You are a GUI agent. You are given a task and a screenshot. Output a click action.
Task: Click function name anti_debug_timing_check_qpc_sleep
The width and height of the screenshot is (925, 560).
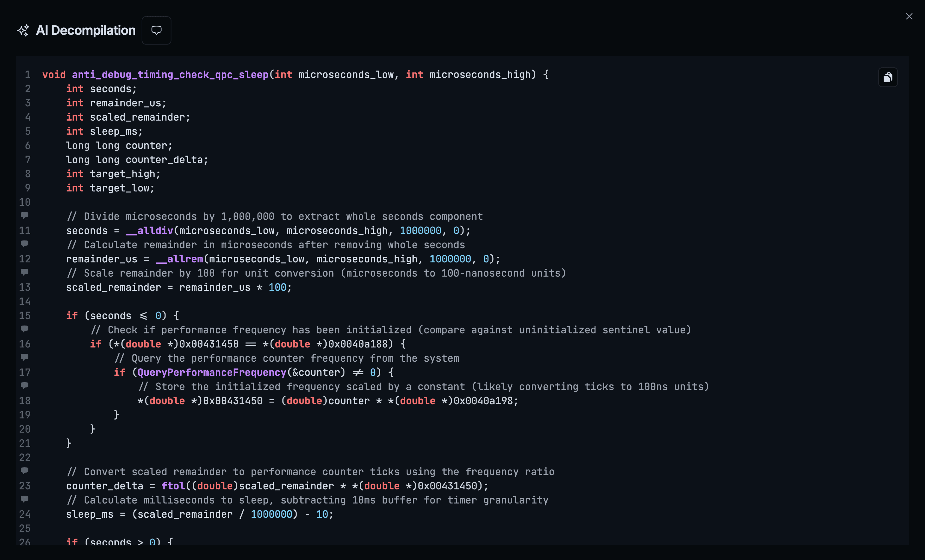click(170, 75)
